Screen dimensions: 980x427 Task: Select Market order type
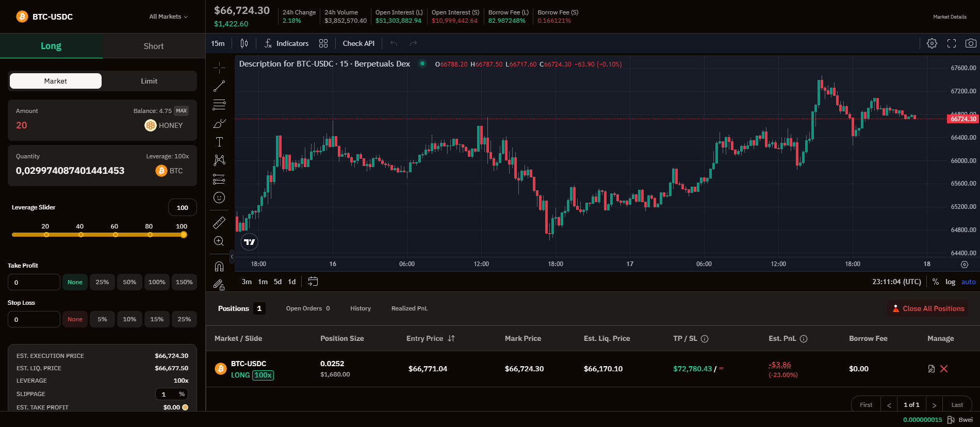point(56,81)
